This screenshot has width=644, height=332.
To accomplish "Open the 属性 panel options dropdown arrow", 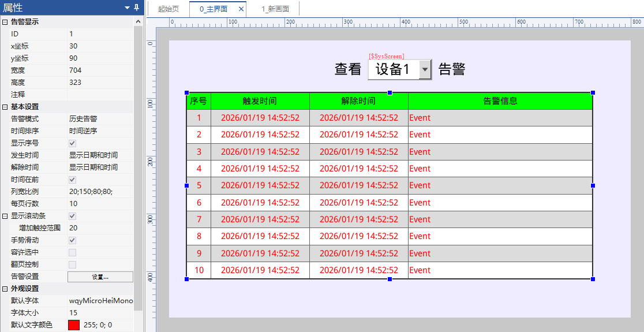I will coord(127,8).
